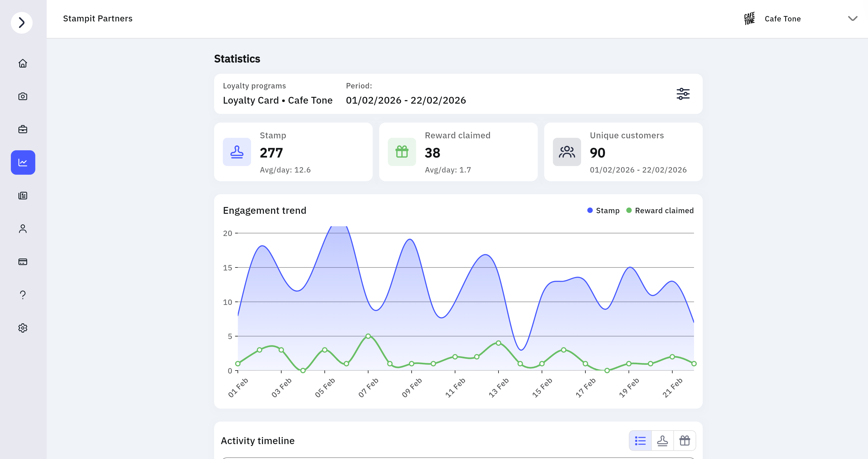Open the Cafe Tone account dropdown chevron

852,18
